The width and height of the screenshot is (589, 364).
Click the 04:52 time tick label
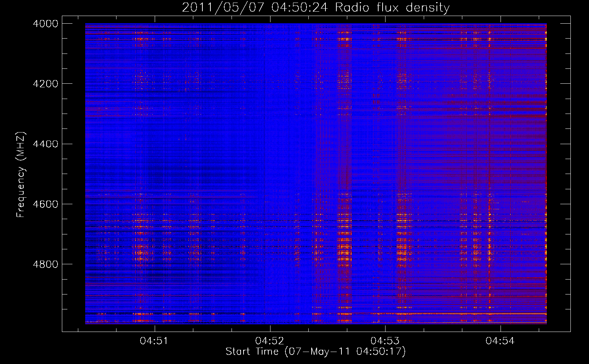pyautogui.click(x=270, y=341)
